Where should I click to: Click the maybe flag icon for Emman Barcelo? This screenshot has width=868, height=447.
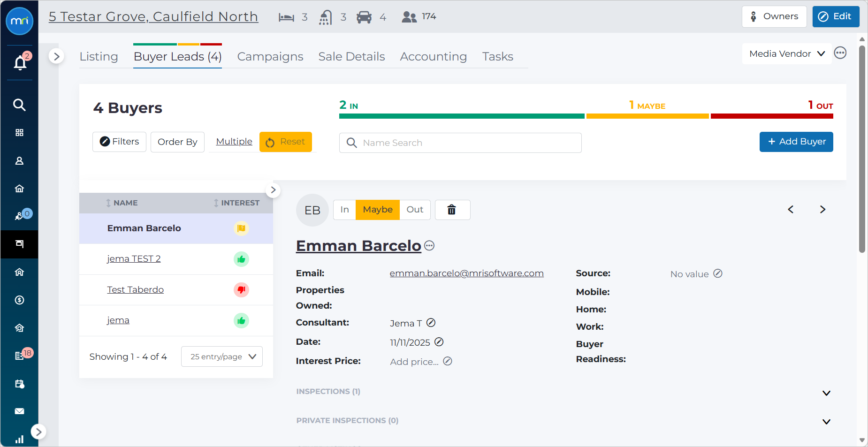coord(241,228)
